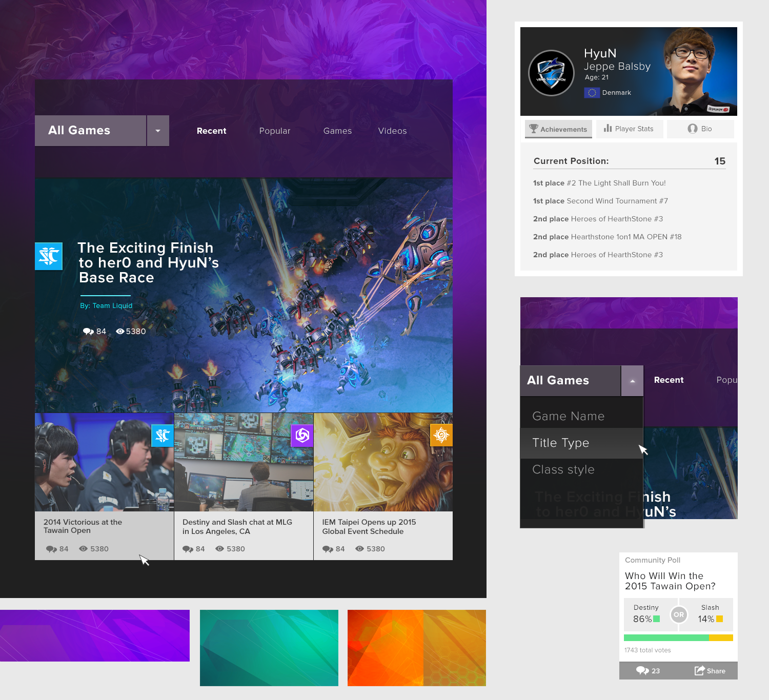Screen dimensions: 769x700
Task: Switch to the Videos tab
Action: 393,131
